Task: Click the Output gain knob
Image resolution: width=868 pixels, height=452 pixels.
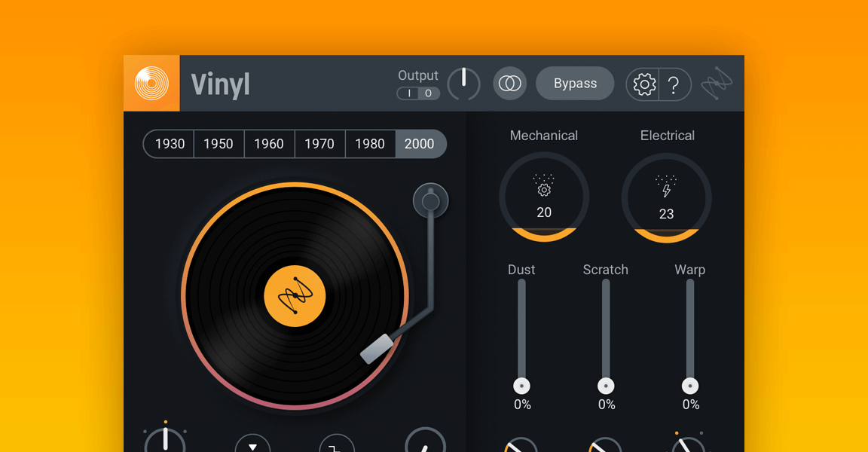Action: click(x=464, y=84)
